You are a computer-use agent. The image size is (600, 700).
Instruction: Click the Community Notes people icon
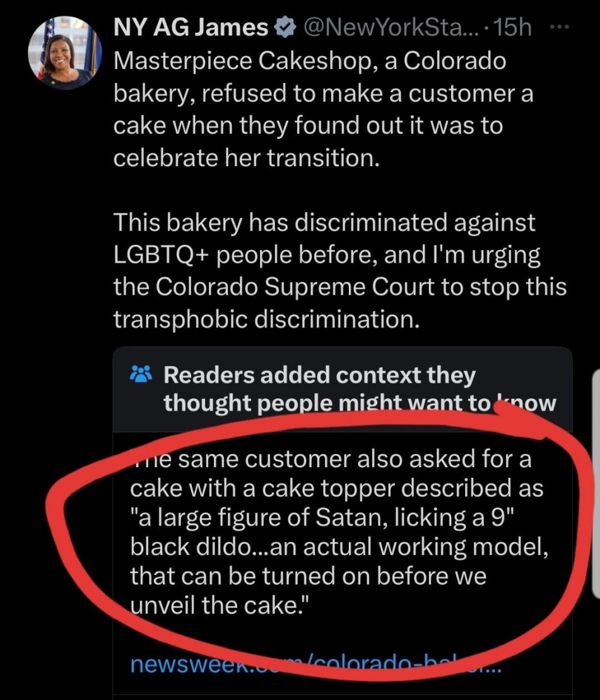click(141, 375)
